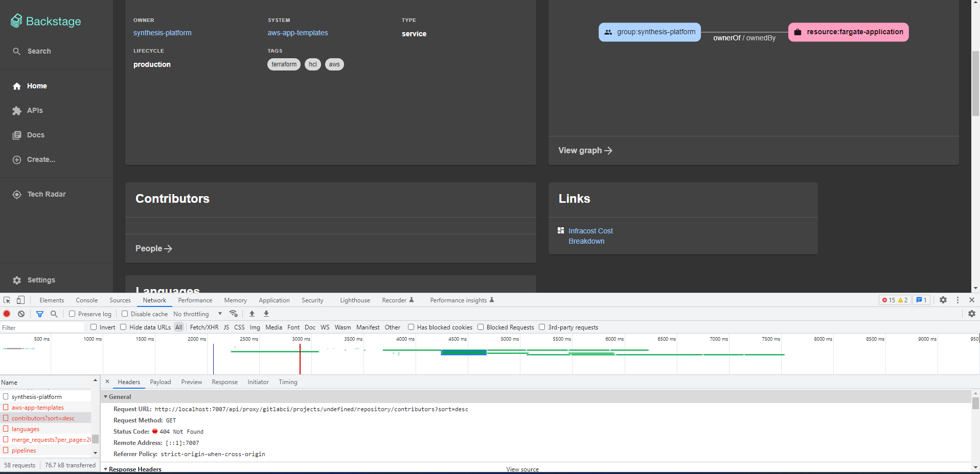Open the No throttling dropdown
Screen dimensions: 980x474
(197, 314)
